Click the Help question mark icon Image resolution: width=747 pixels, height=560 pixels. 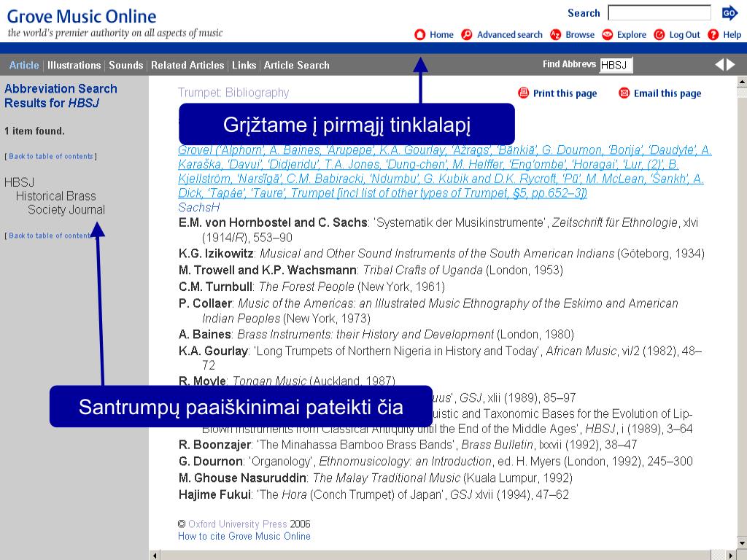713,35
